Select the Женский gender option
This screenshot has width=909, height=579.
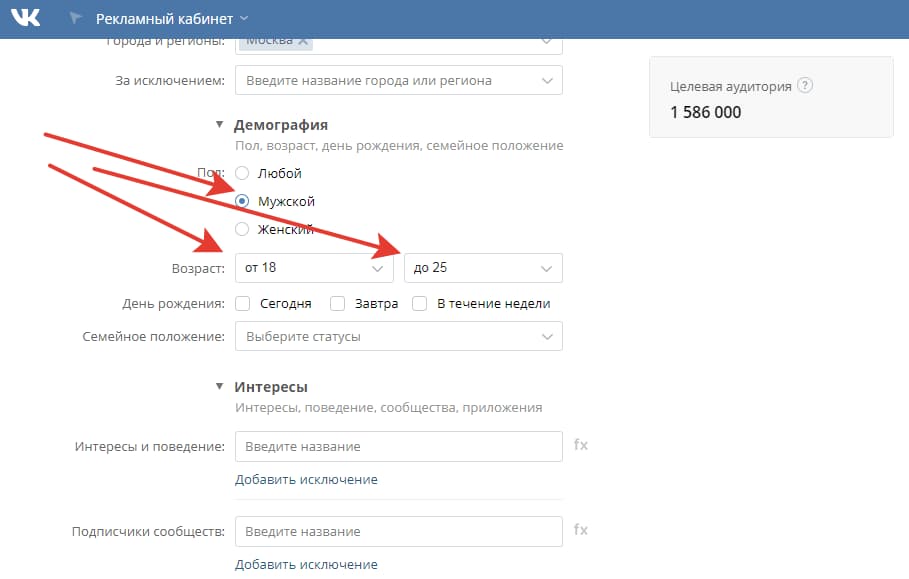pyautogui.click(x=241, y=229)
